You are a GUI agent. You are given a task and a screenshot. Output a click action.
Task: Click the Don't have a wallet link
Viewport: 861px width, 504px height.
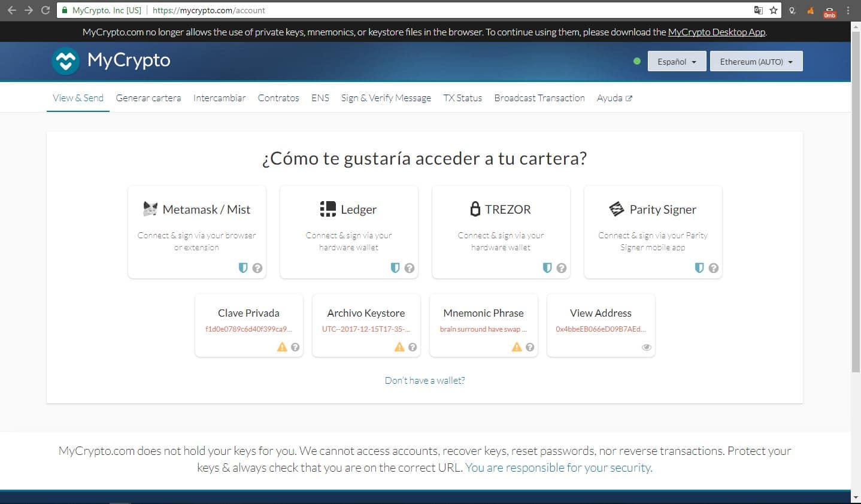(x=425, y=380)
